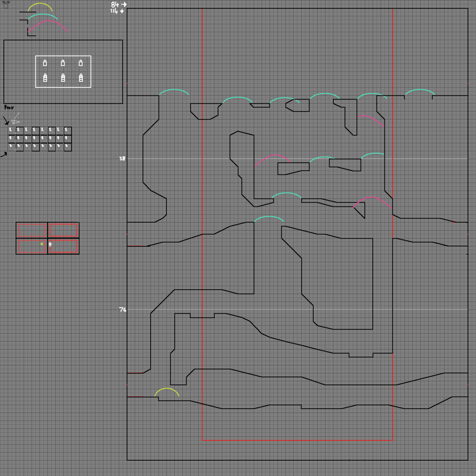Select the top-left tile in the numbered tile grid

[x=12, y=131]
